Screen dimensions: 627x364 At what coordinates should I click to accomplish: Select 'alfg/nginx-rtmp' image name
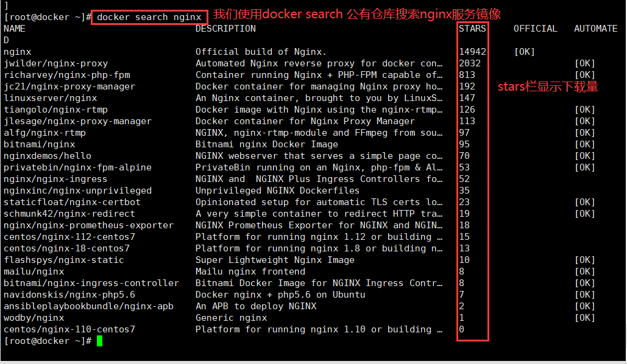(45, 133)
